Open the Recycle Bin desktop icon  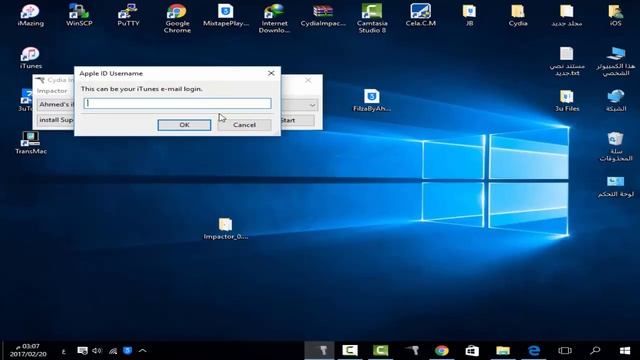[x=616, y=146]
